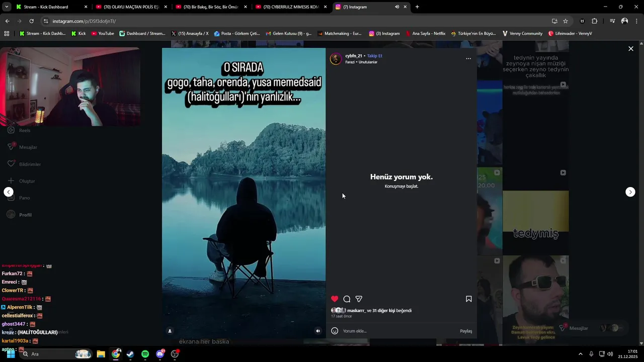Open the browser profile avatar
Image resolution: width=644 pixels, height=362 pixels.
coord(624,21)
